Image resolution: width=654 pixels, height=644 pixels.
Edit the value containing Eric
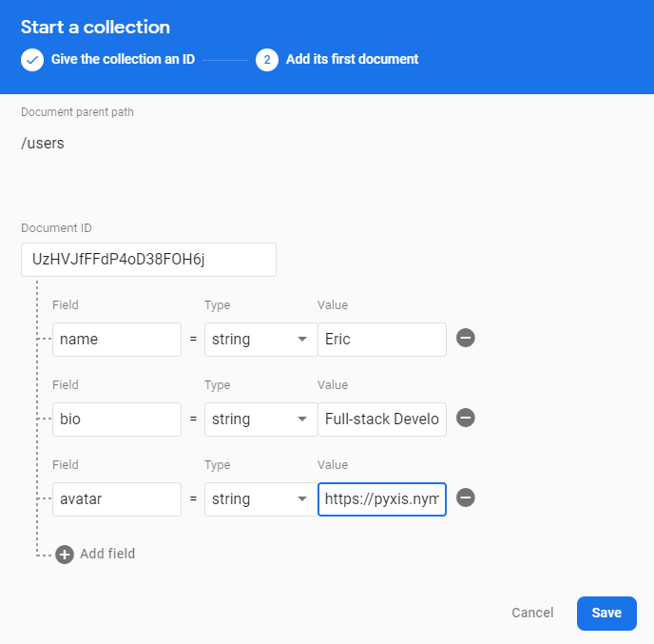point(381,340)
